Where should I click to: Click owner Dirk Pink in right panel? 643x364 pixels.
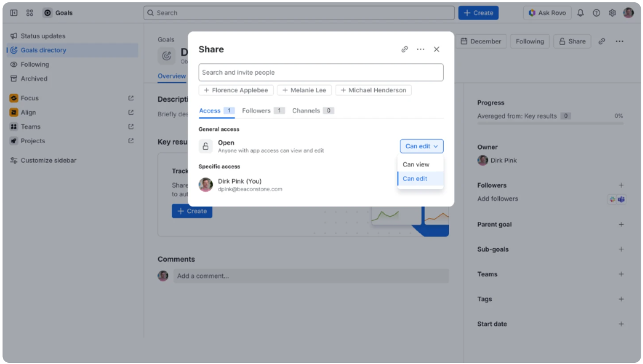pos(497,160)
